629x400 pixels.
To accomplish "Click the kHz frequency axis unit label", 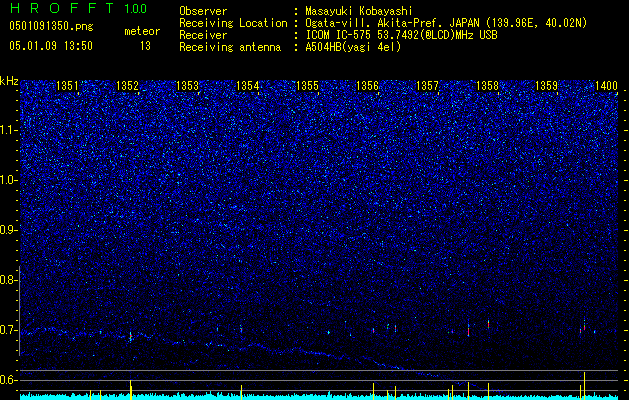I will click(9, 81).
